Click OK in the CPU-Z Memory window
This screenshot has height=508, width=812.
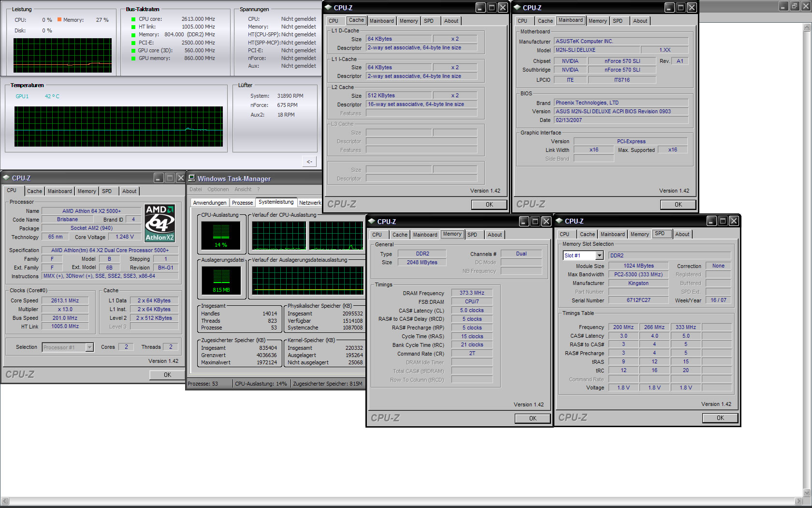533,418
